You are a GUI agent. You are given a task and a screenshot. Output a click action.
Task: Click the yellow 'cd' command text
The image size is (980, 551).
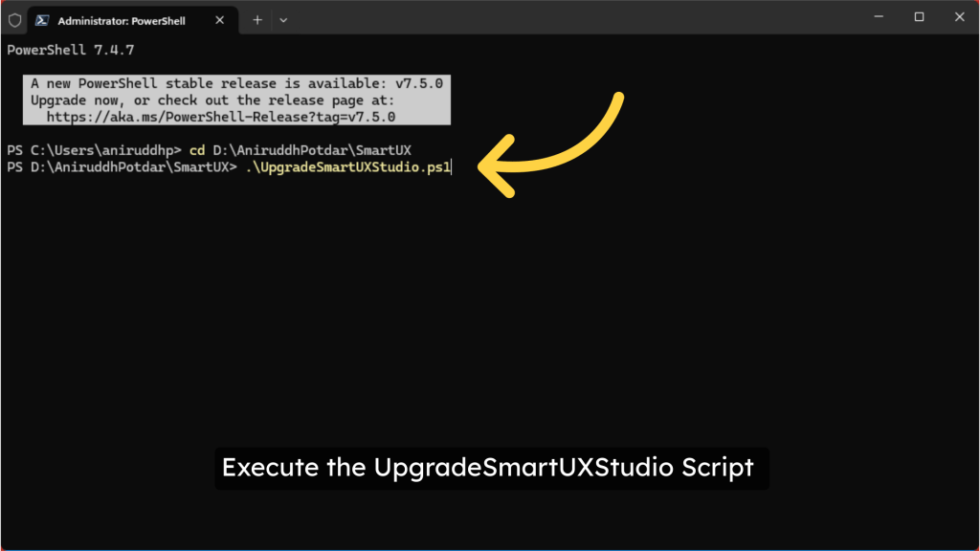[197, 151]
